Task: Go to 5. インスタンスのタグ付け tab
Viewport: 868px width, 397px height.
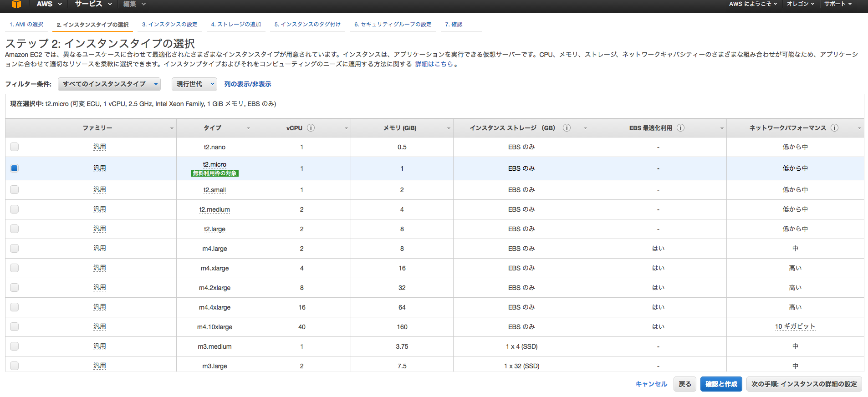Action: pyautogui.click(x=307, y=25)
